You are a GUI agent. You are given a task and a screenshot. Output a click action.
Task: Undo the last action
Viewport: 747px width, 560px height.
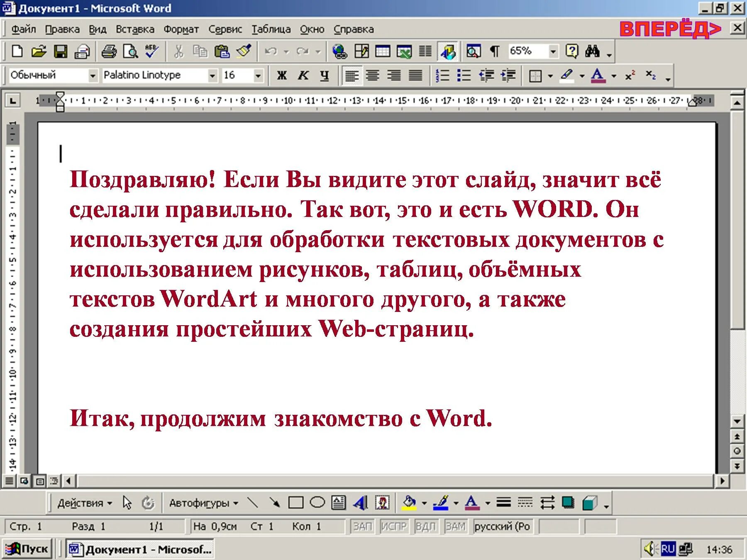[271, 51]
